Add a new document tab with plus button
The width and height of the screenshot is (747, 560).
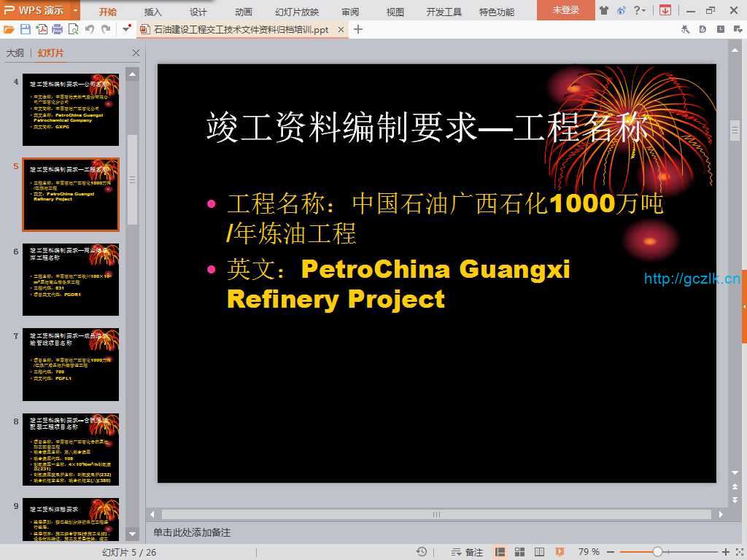(358, 29)
